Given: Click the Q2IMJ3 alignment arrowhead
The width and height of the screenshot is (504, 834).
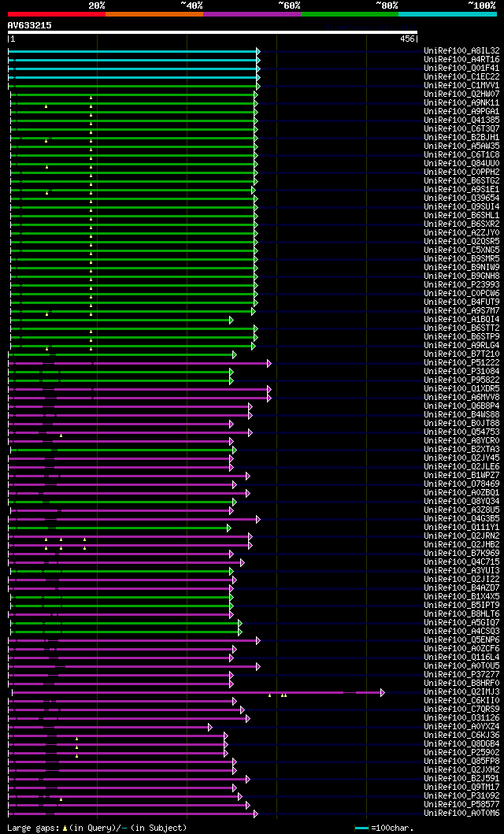Looking at the screenshot, I should (x=382, y=692).
